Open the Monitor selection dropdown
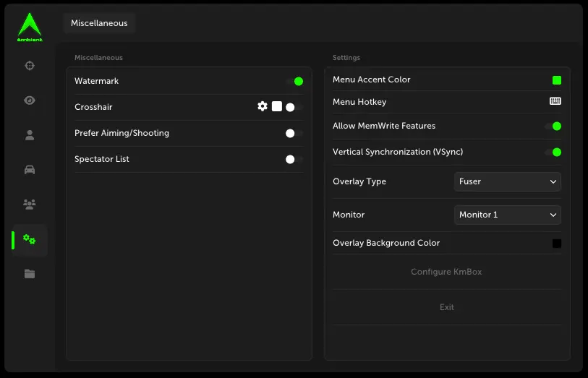 click(508, 215)
